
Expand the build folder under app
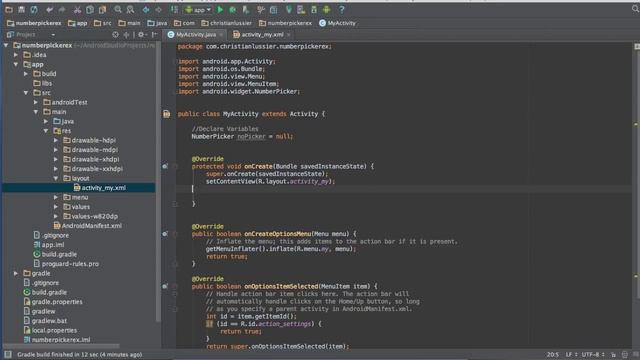click(26, 74)
